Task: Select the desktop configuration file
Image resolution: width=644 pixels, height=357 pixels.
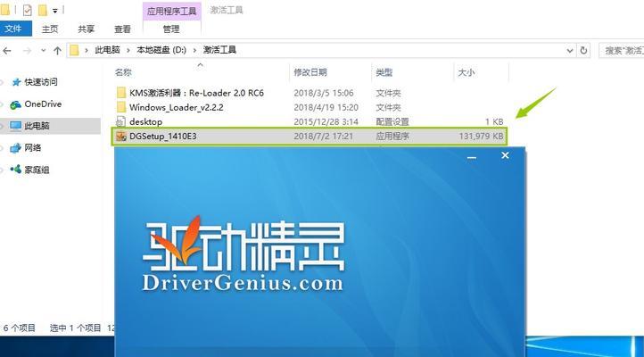Action: click(145, 121)
